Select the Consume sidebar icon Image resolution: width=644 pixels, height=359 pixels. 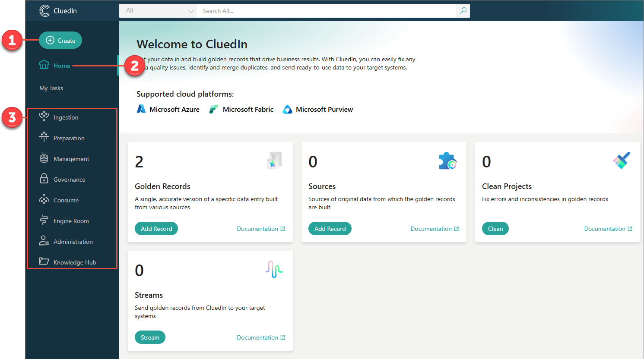(44, 199)
